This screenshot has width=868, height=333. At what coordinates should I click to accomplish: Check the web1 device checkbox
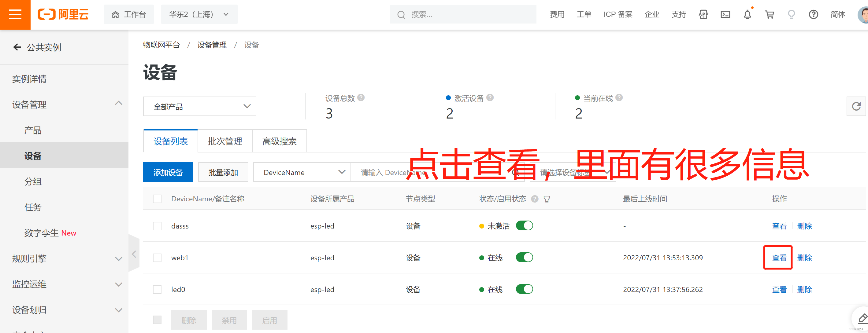(x=157, y=258)
